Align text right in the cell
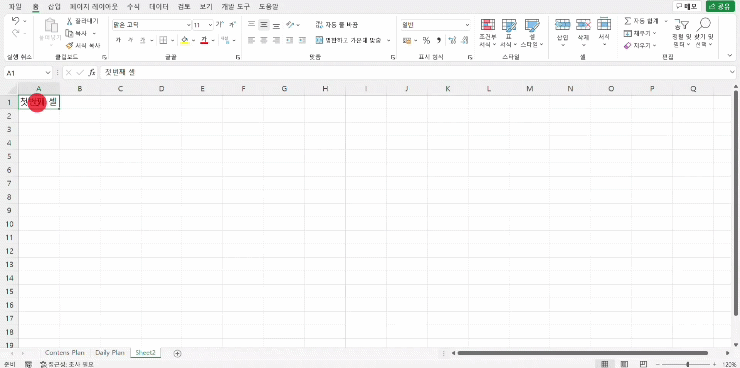The width and height of the screenshot is (740, 368). tap(276, 41)
